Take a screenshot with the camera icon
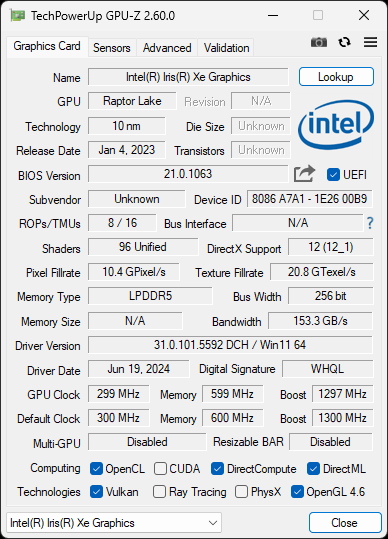This screenshot has width=388, height=539. pyautogui.click(x=319, y=42)
